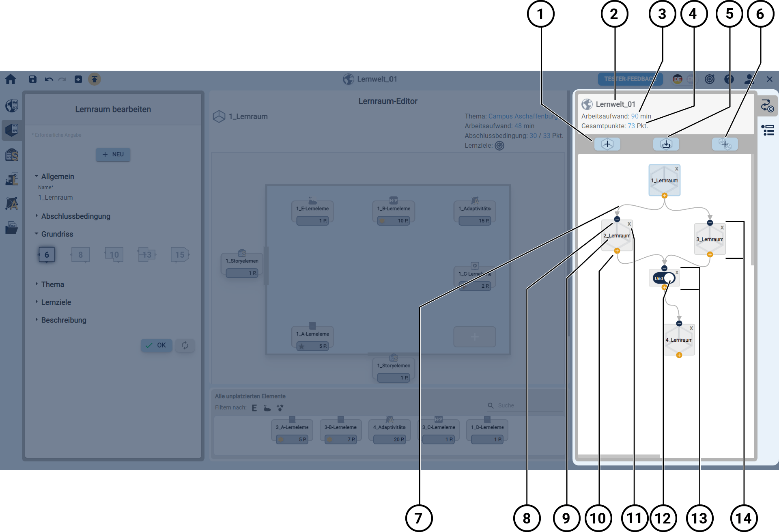Click the empty plus slot in the room

click(475, 337)
